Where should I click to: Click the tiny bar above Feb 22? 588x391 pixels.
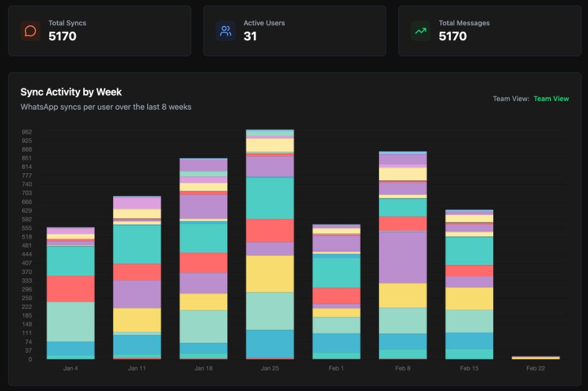535,357
